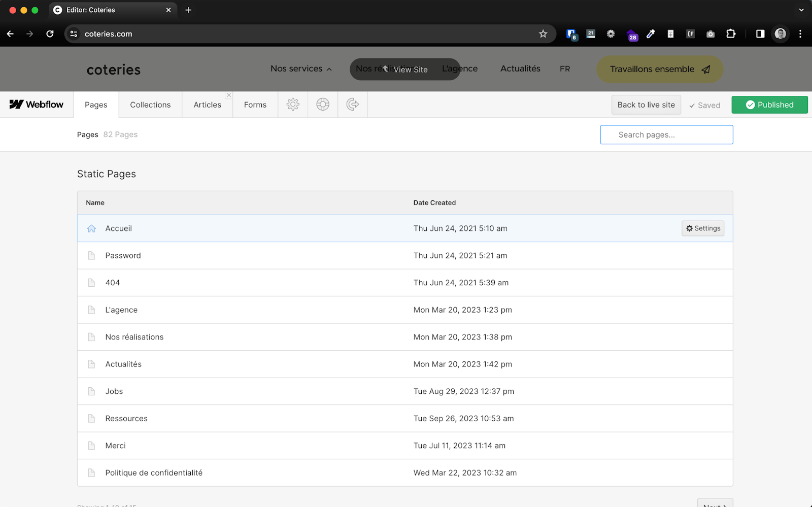
Task: Open site settings gear icon tab
Action: click(293, 105)
